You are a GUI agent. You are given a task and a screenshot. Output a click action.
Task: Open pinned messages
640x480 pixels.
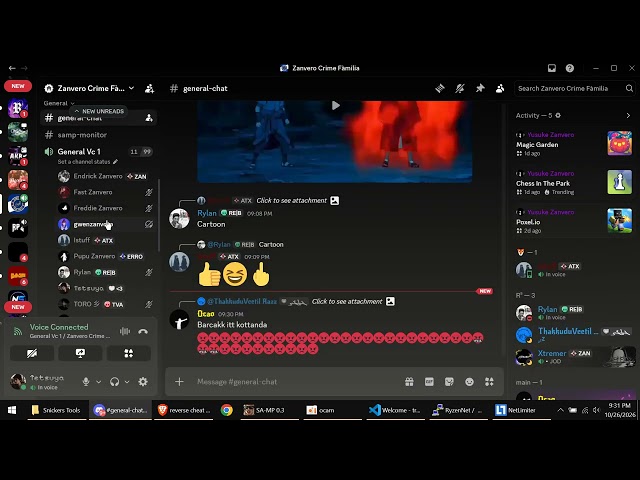click(480, 88)
